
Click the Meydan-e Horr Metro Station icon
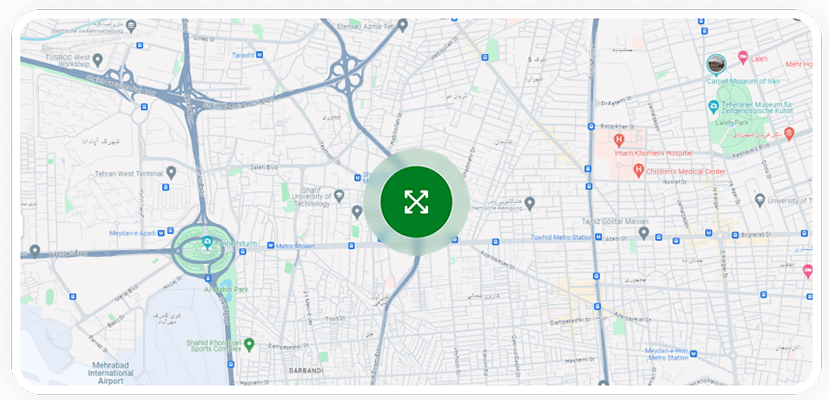tap(693, 354)
